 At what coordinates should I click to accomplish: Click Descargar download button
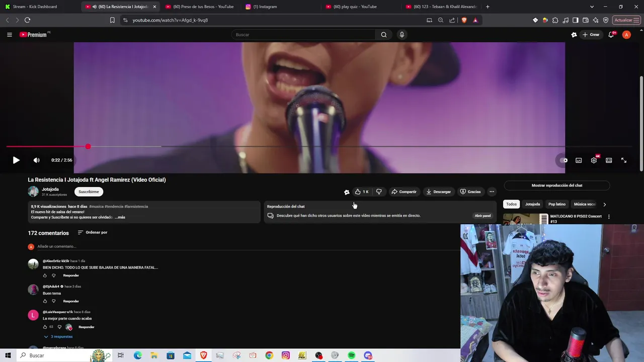coord(438,192)
